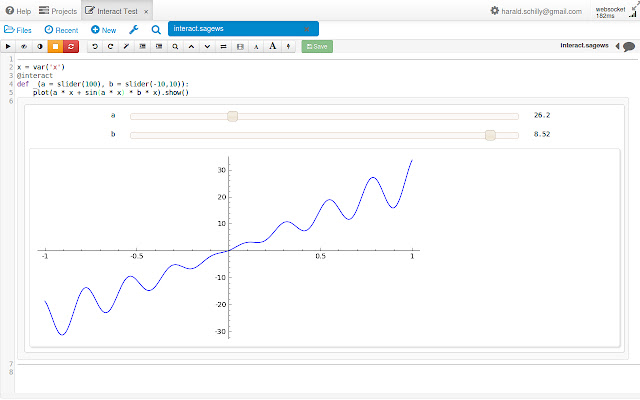
Task: Click the magnifier Find icon in editor toolbar
Action: point(176,47)
